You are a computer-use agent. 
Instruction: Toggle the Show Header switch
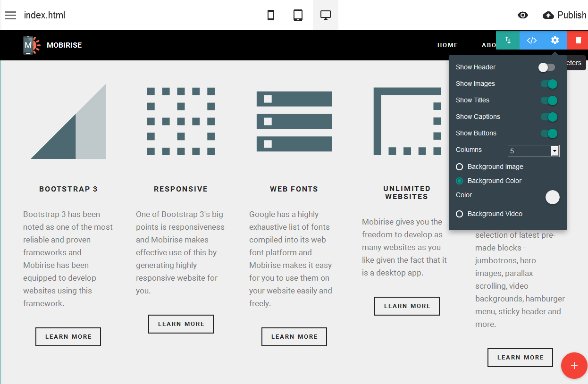[547, 67]
